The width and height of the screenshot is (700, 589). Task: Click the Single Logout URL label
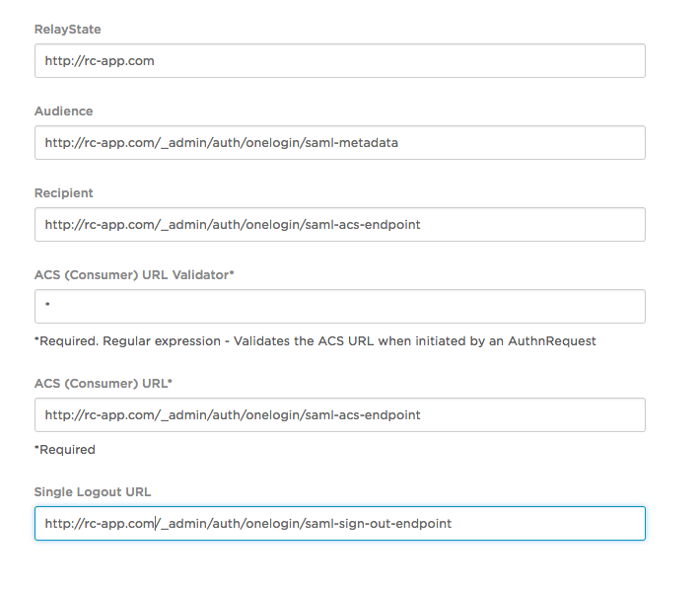pos(93,492)
